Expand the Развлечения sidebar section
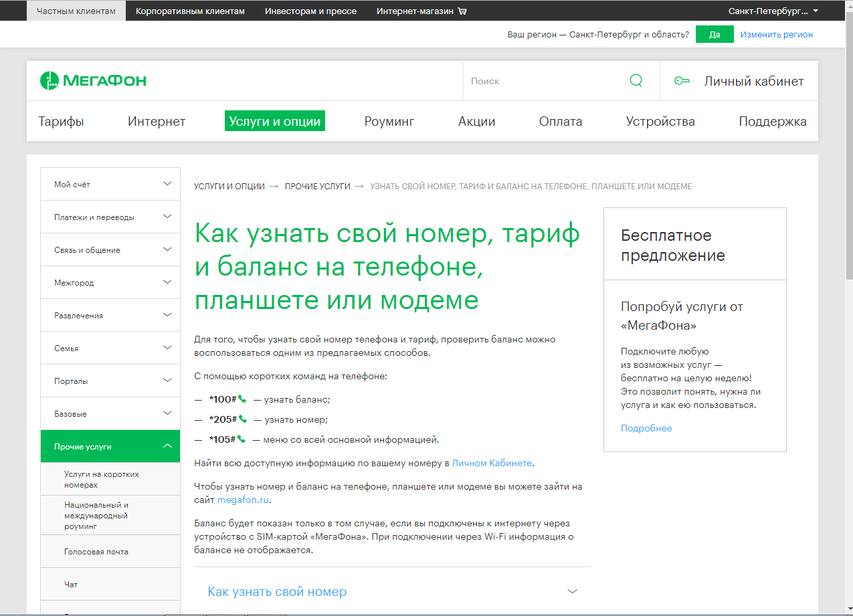Screen dimensions: 853x616 point(110,315)
